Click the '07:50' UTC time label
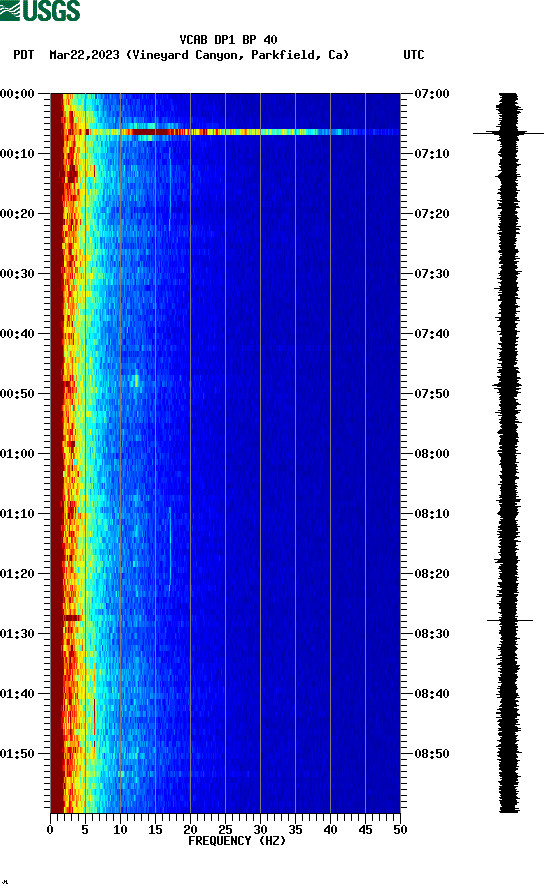 coord(432,394)
